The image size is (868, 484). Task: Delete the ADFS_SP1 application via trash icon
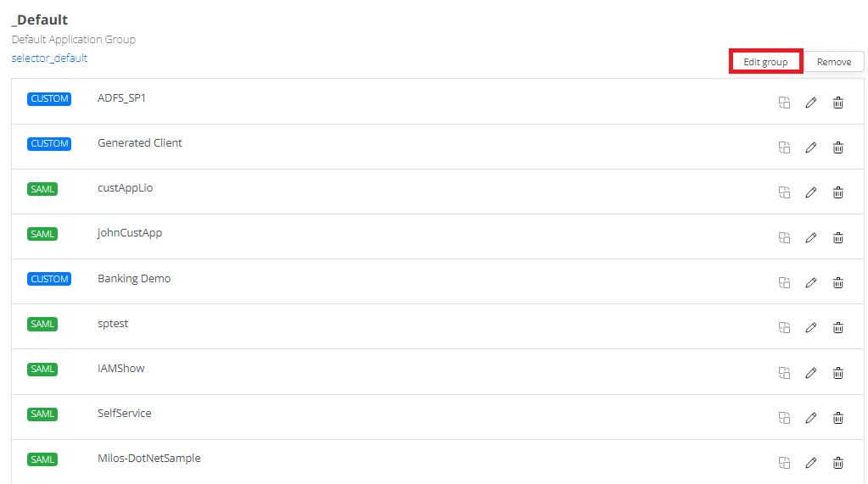pyautogui.click(x=837, y=103)
